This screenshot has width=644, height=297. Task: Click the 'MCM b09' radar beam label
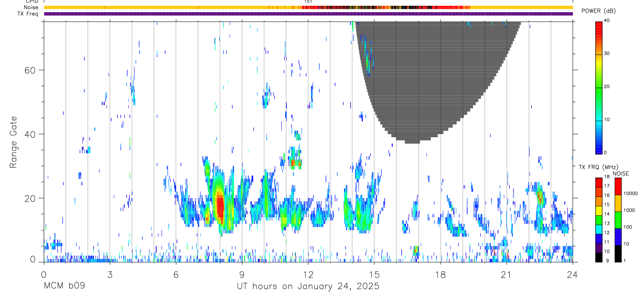(x=64, y=287)
